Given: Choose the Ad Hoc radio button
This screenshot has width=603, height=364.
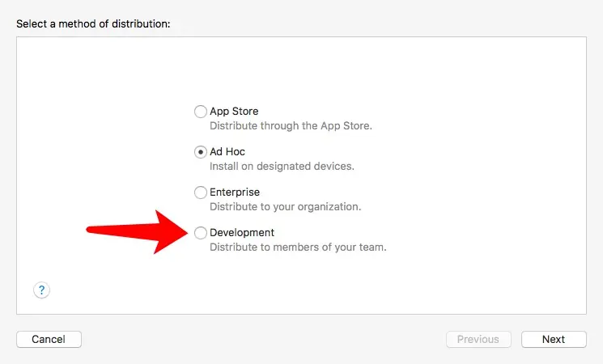Looking at the screenshot, I should coord(201,152).
